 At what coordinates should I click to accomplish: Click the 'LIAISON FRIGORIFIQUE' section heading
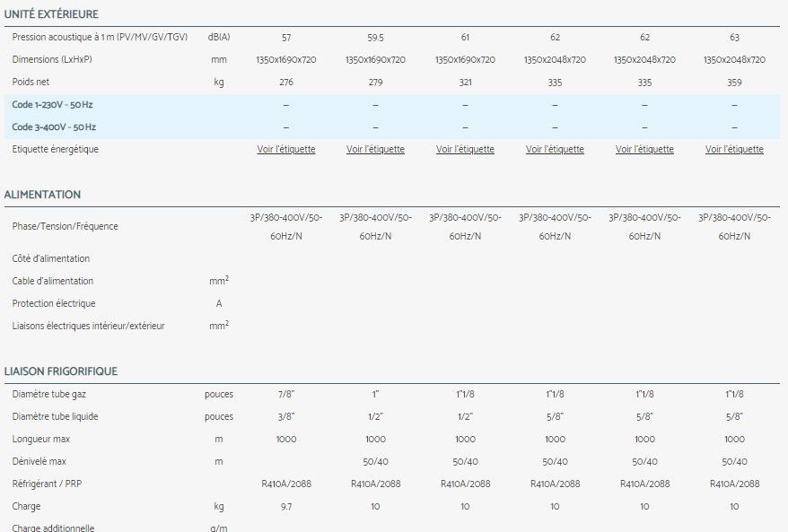[61, 371]
